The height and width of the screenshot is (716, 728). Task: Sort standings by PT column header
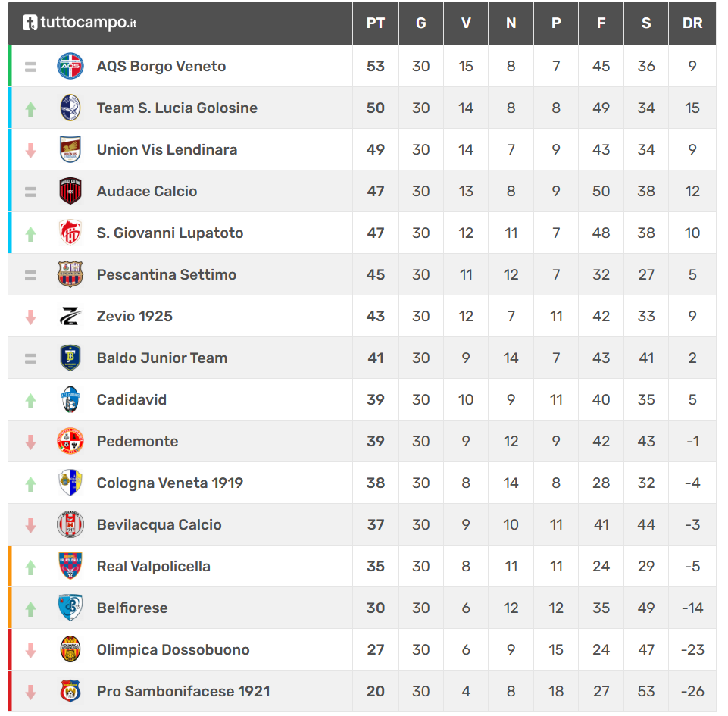click(x=375, y=23)
